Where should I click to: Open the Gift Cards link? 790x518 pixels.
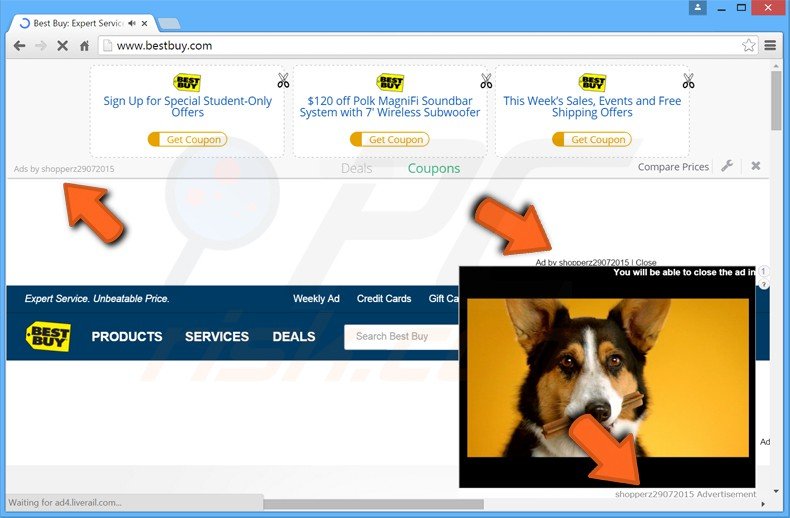coord(443,298)
